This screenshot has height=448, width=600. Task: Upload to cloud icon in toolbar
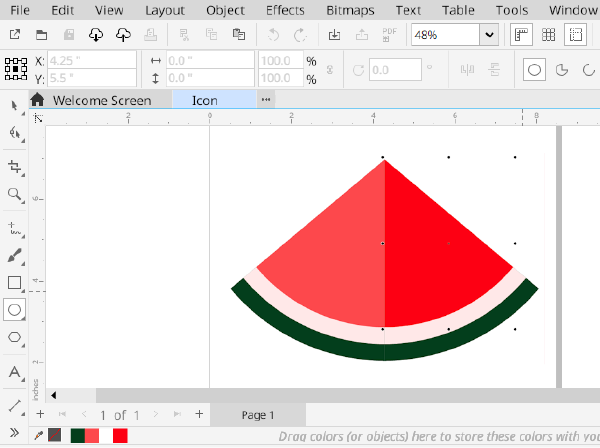point(124,35)
